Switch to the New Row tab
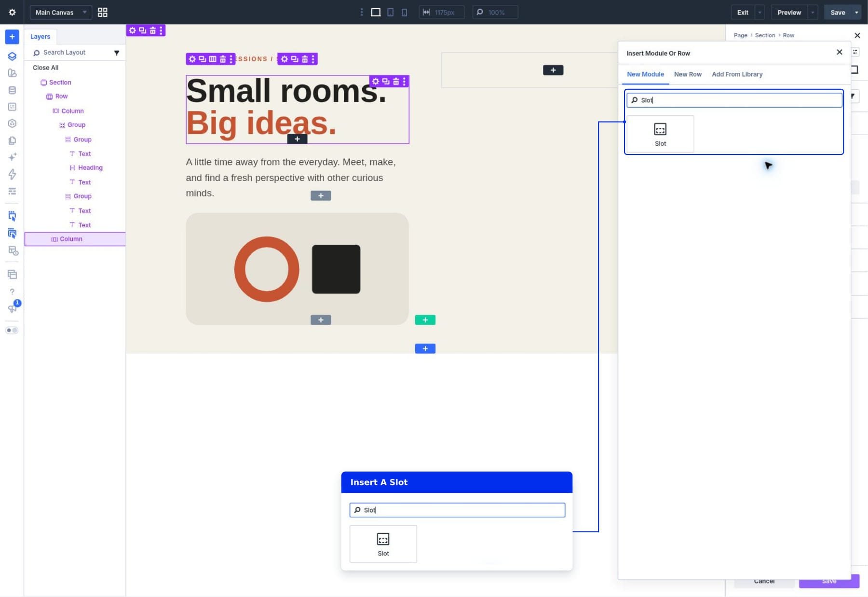This screenshot has width=868, height=597. click(688, 74)
